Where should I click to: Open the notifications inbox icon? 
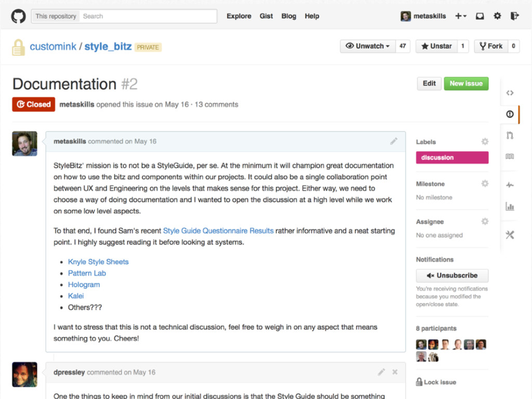pyautogui.click(x=480, y=16)
